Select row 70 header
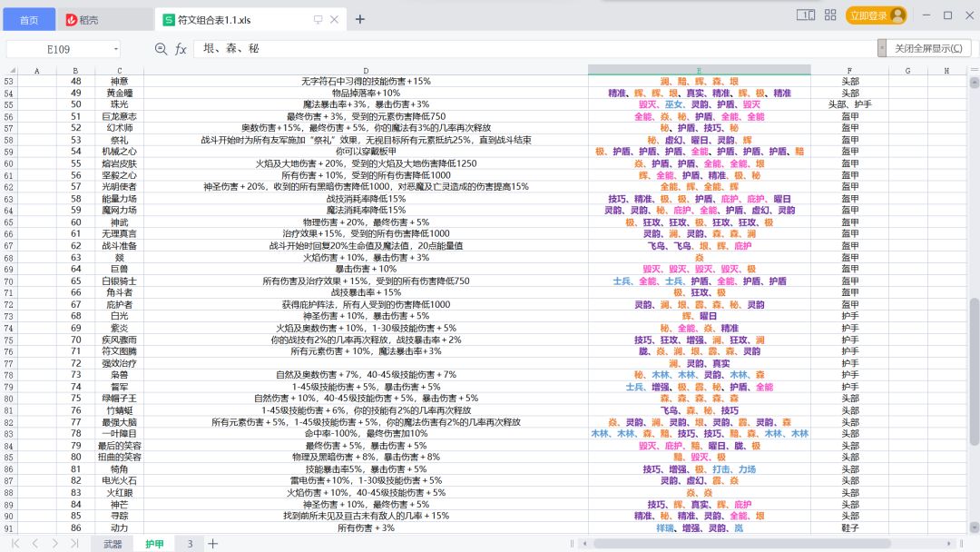 tap(9, 281)
